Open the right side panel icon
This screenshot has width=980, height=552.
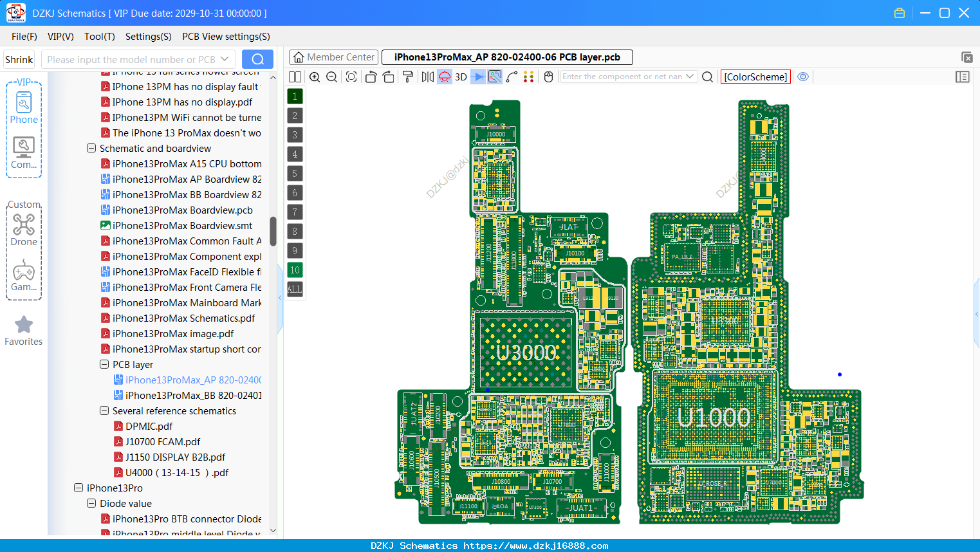point(963,77)
